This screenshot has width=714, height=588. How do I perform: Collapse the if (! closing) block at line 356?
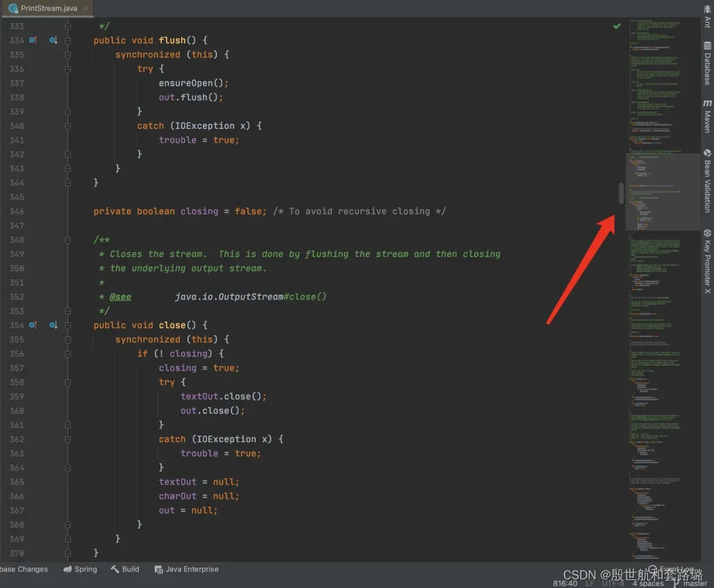click(68, 354)
